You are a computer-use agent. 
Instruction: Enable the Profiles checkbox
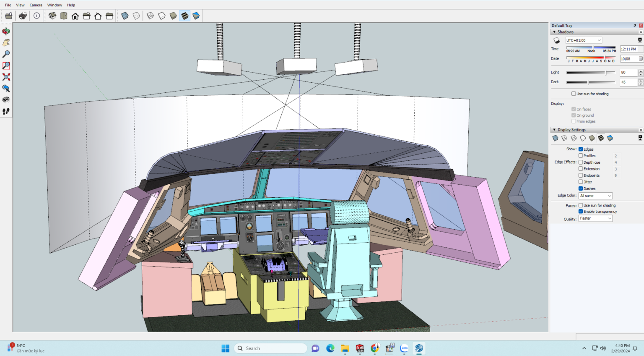point(581,156)
